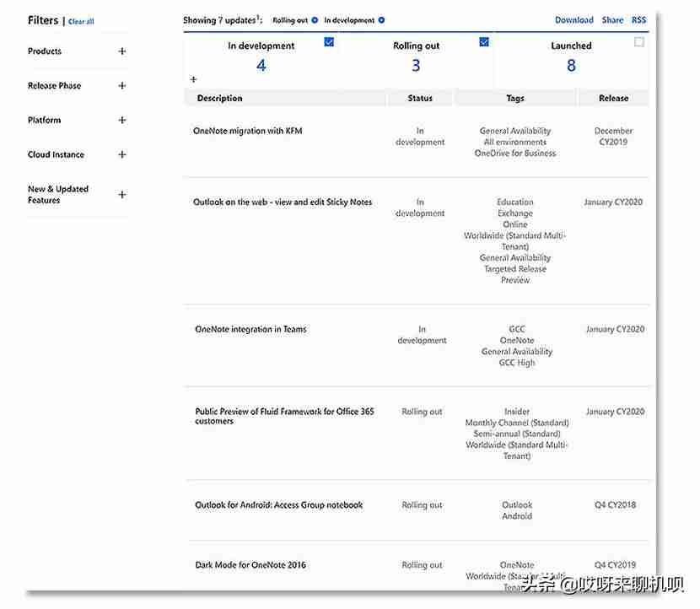Screen dimensions: 700x609
Task: Remove the Rolling out filter chip
Action: [x=315, y=20]
